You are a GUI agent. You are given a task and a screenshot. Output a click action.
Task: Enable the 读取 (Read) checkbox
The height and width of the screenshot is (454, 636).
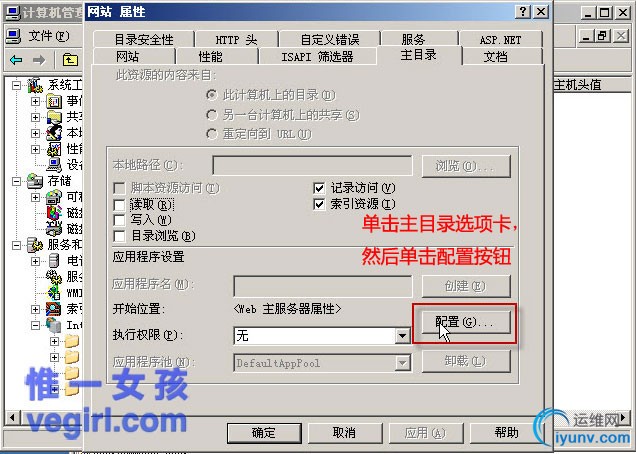[x=119, y=205]
